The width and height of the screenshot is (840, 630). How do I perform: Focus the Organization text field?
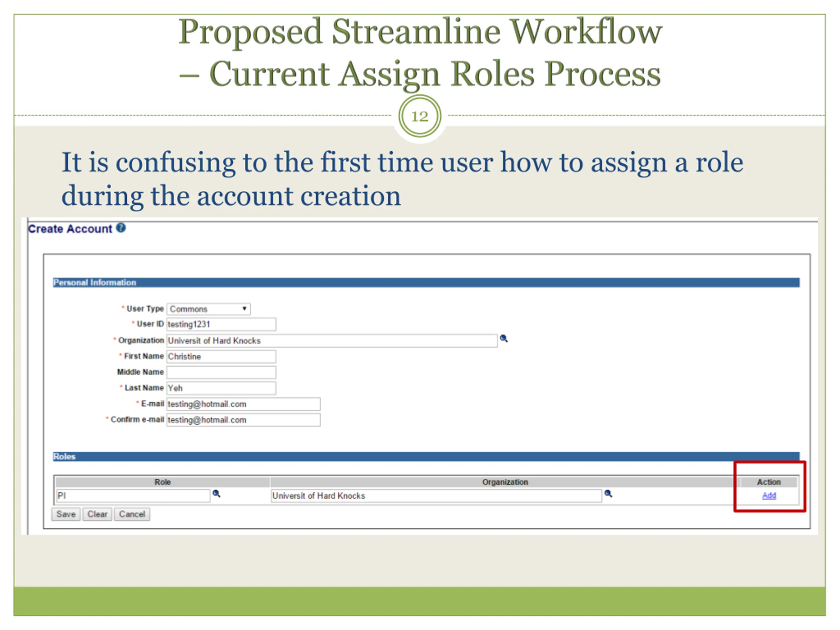(331, 341)
